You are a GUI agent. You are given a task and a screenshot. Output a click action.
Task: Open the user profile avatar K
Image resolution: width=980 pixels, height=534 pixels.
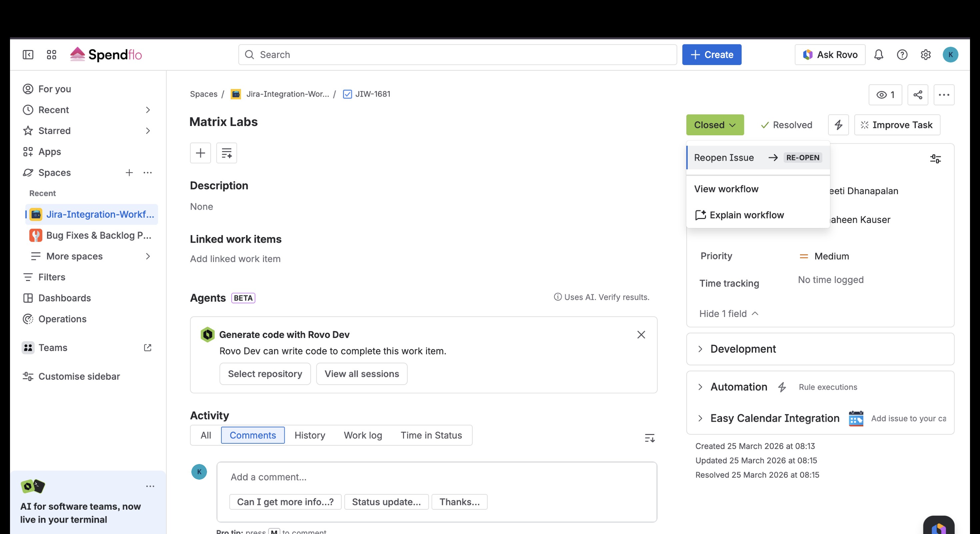950,55
